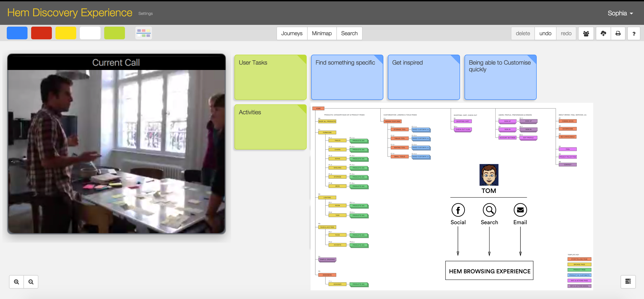This screenshot has width=644, height=299.
Task: Select the print icon
Action: coord(618,33)
